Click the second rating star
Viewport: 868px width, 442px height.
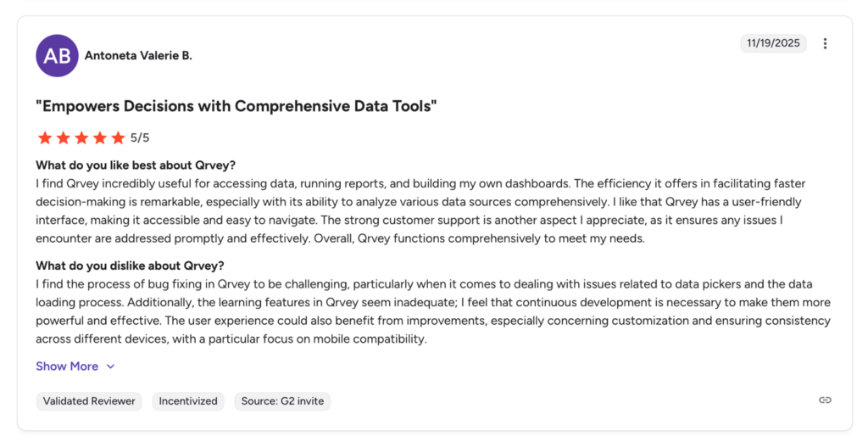tap(63, 137)
